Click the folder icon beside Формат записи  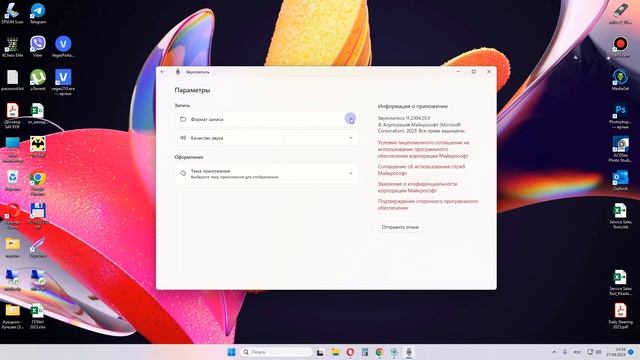click(183, 119)
